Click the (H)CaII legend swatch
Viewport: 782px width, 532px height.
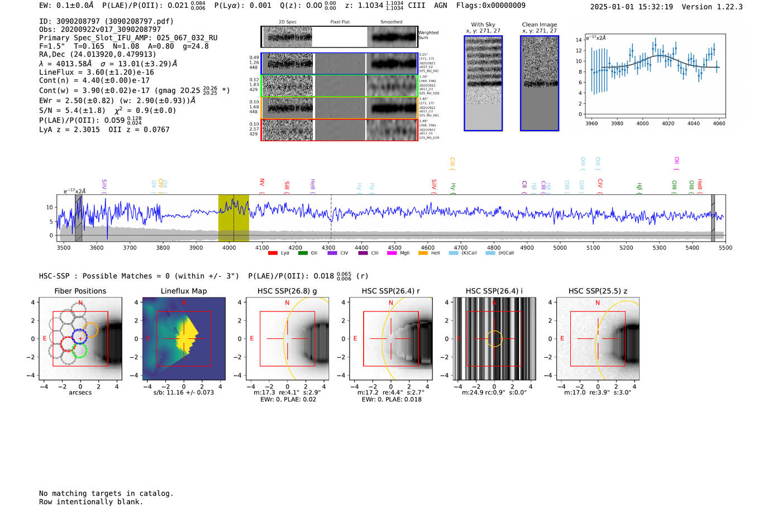click(x=490, y=253)
